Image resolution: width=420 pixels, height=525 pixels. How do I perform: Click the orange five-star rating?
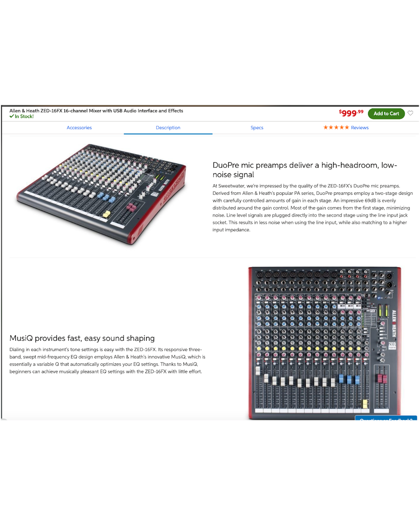(336, 127)
